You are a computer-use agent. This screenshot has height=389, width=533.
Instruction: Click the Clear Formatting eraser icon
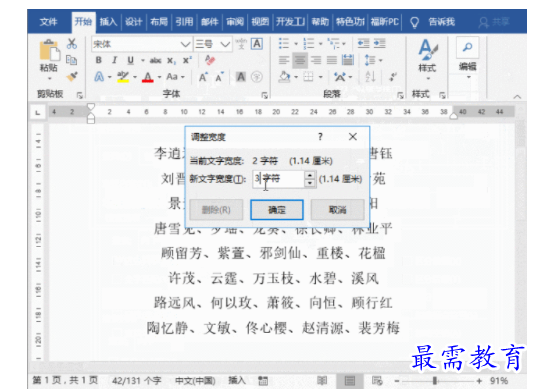[210, 60]
